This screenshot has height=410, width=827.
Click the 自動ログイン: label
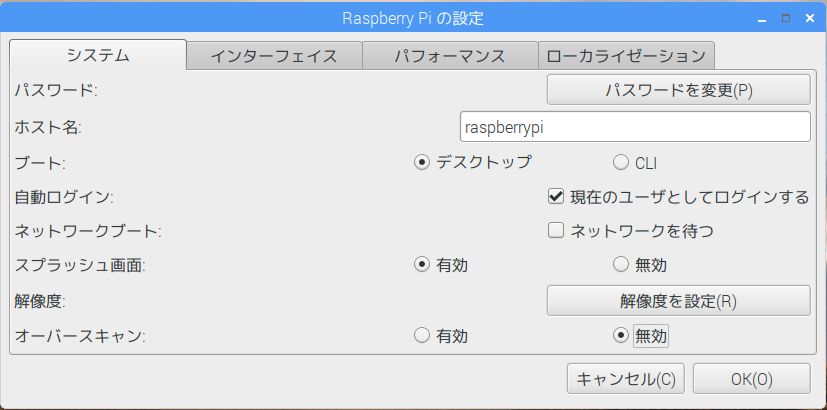click(x=64, y=198)
